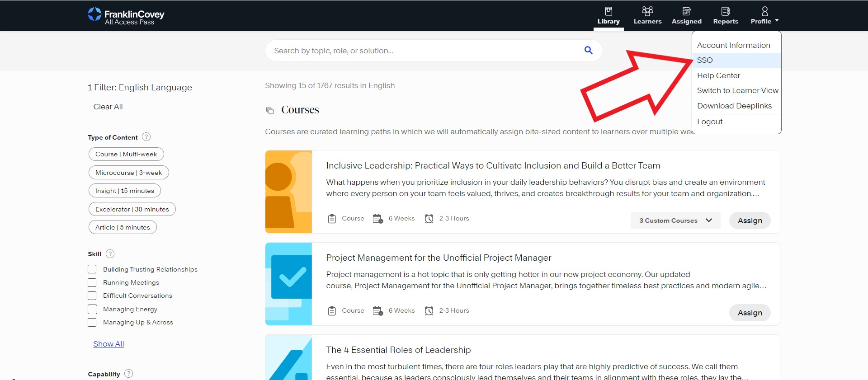Show All skill filters
868x380 pixels.
108,344
